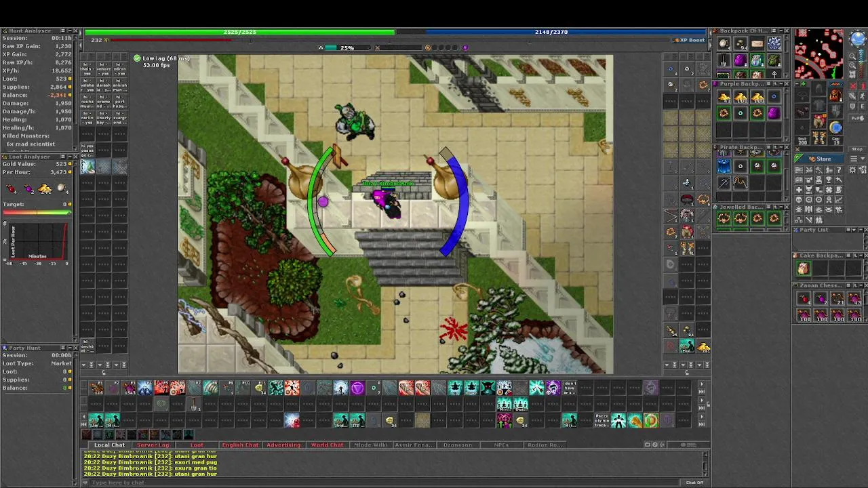Open the NPCs chat tab

point(502,445)
